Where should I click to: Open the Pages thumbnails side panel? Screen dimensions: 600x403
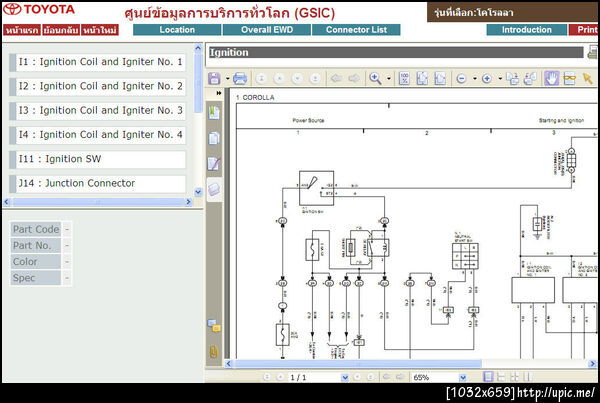tap(214, 138)
